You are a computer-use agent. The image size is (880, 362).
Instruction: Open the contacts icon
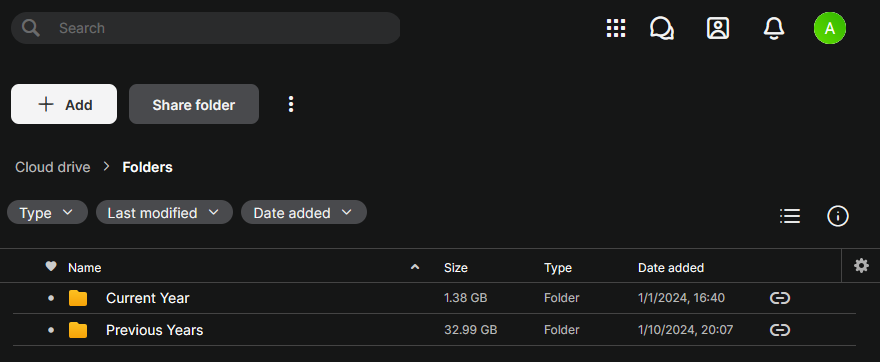coord(718,28)
